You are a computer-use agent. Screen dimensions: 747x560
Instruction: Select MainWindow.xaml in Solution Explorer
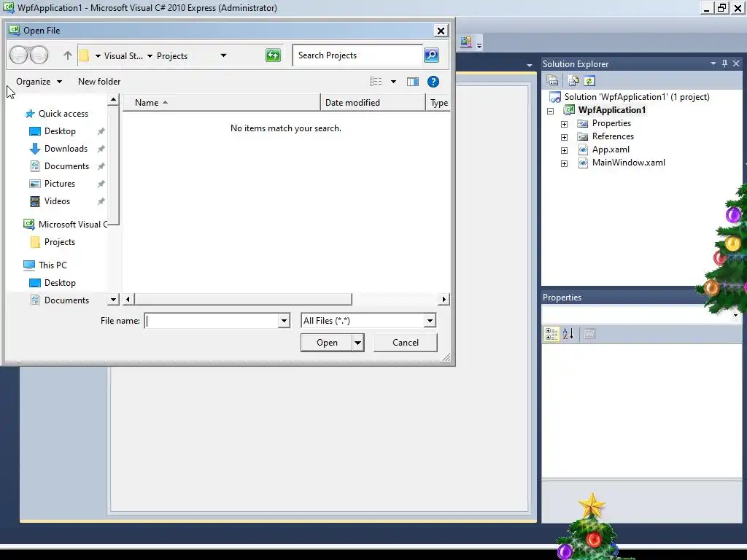pyautogui.click(x=628, y=163)
